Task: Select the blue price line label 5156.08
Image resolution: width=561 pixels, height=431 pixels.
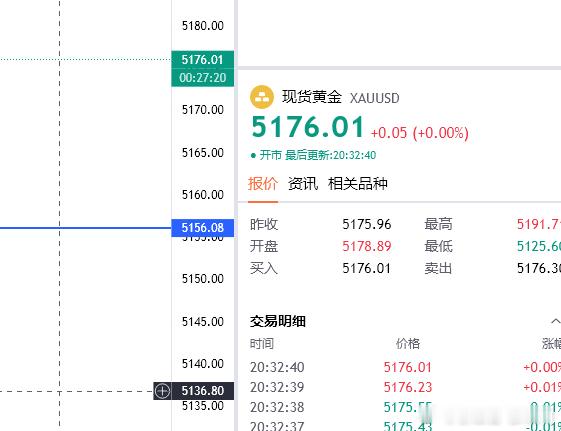Action: click(x=203, y=227)
